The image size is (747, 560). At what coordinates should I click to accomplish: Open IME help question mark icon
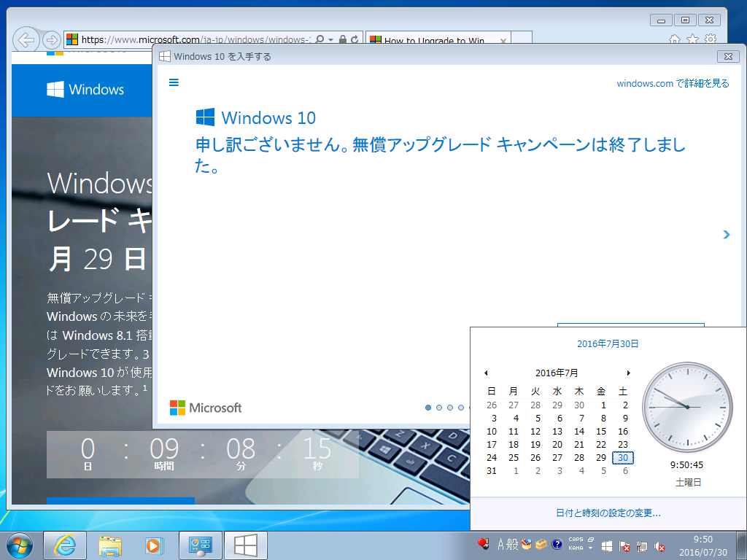pyautogui.click(x=557, y=544)
